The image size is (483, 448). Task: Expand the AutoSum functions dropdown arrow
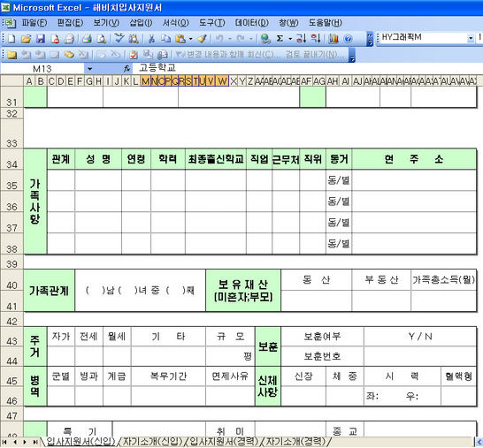pos(290,39)
